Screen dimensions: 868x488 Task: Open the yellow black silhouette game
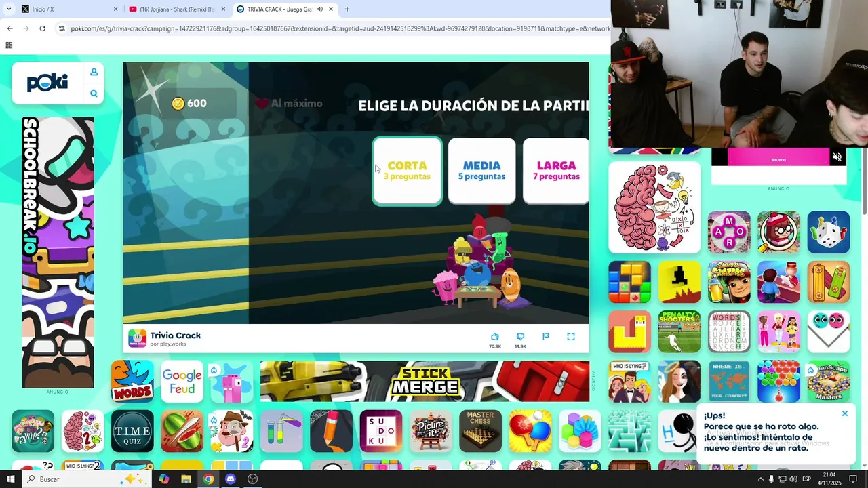click(x=679, y=282)
